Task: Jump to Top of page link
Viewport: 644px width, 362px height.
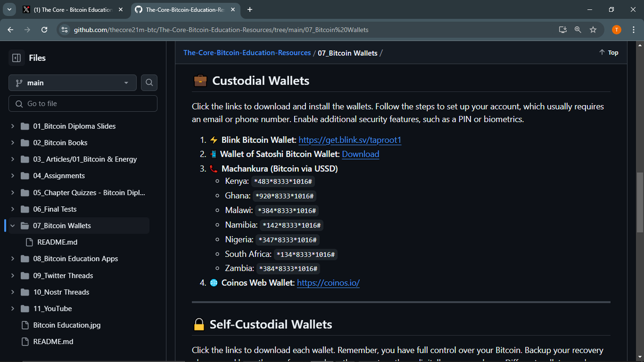Action: [609, 53]
